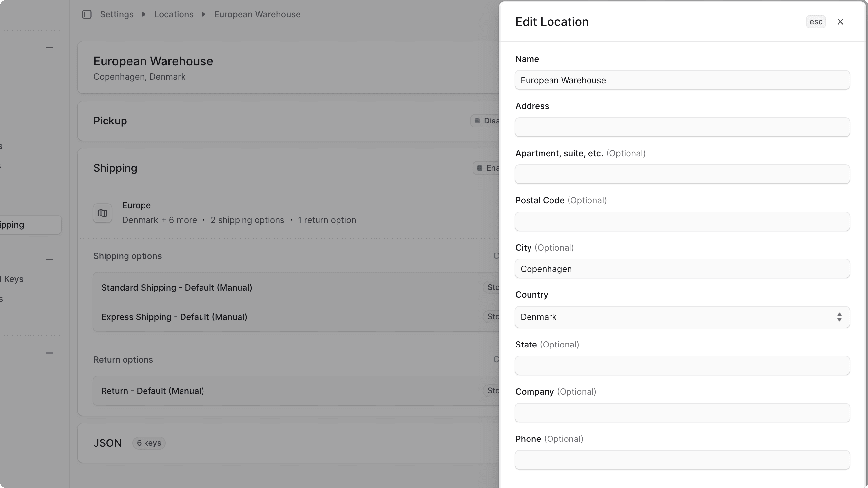This screenshot has height=488, width=868.
Task: Collapse the top sidebar section with minus icon
Action: (49, 47)
